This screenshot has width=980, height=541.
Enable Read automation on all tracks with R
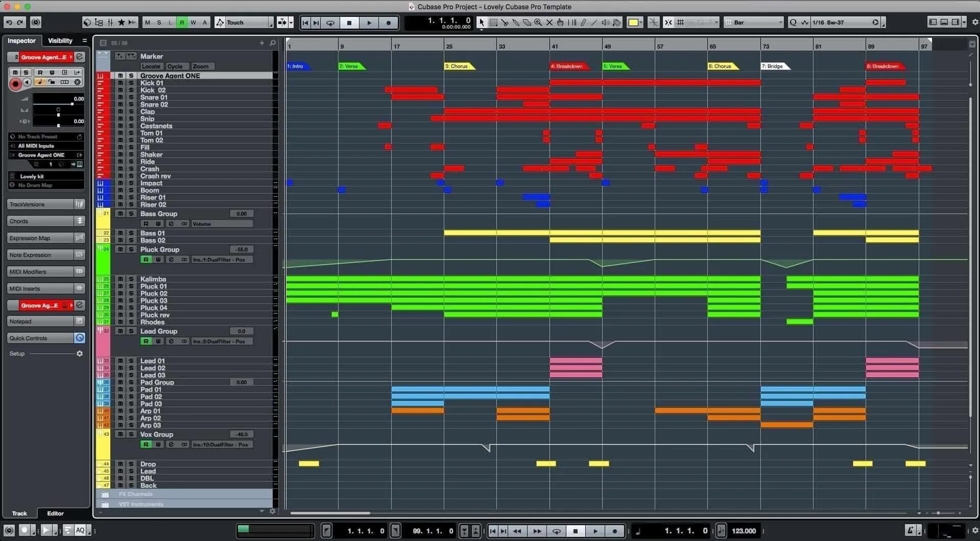(181, 22)
